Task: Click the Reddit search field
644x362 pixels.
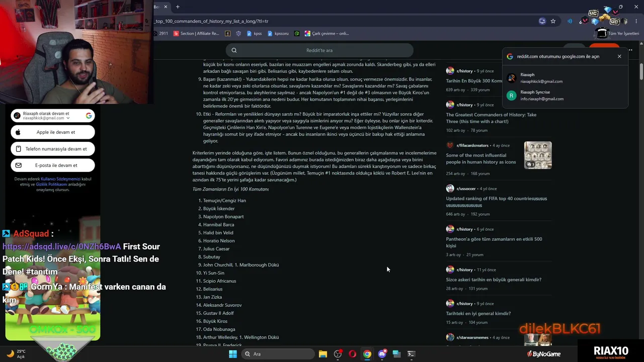Action: pyautogui.click(x=319, y=50)
